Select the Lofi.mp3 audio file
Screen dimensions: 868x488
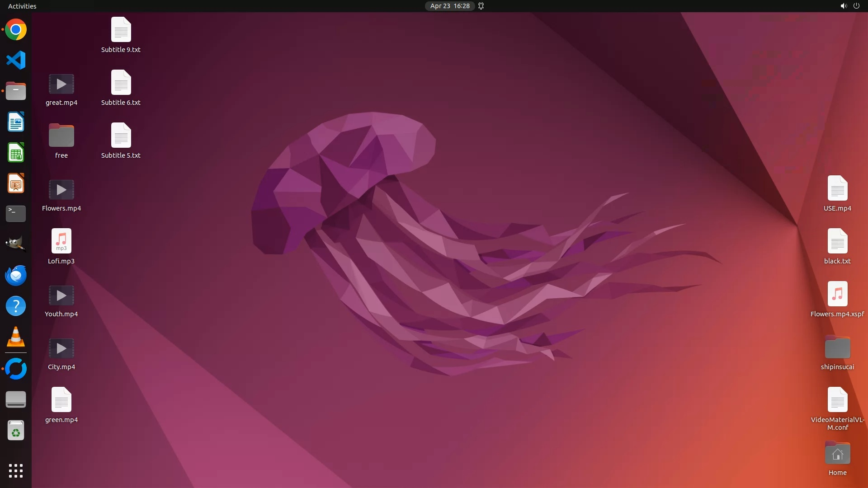coord(61,241)
